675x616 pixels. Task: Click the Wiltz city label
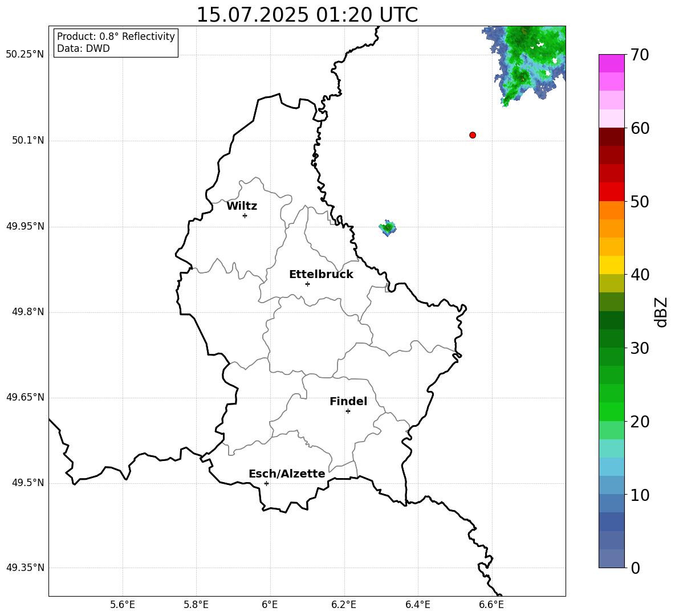click(x=242, y=206)
